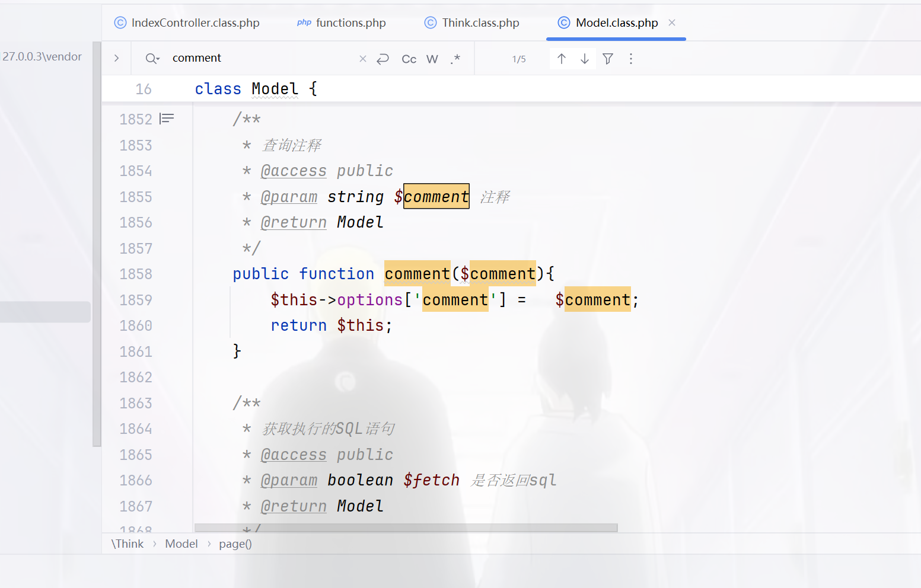
Task: Open the Think.class.php tab
Action: pyautogui.click(x=472, y=23)
